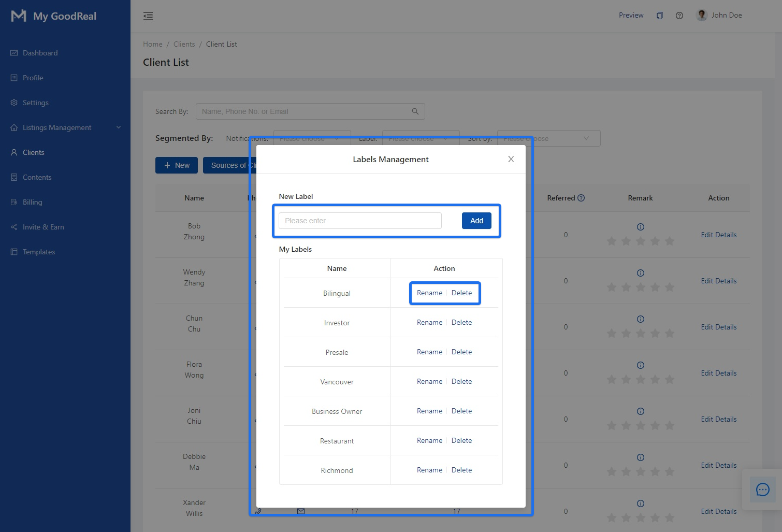Open Edit Details for Flora Wong
This screenshot has height=532, width=782.
[x=718, y=373]
